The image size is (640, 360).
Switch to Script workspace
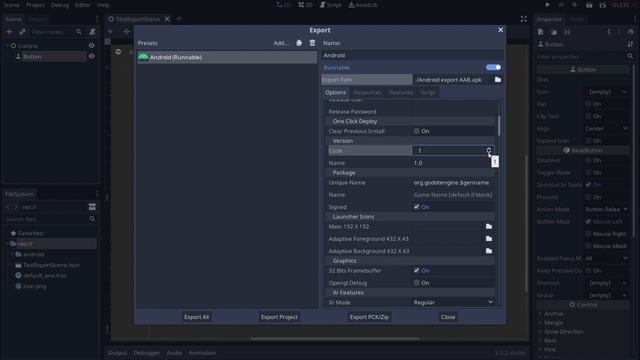click(331, 5)
